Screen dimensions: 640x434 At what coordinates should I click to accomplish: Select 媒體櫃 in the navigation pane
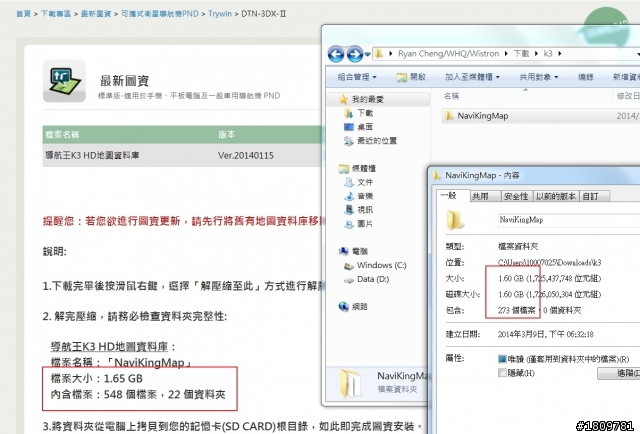tap(358, 168)
